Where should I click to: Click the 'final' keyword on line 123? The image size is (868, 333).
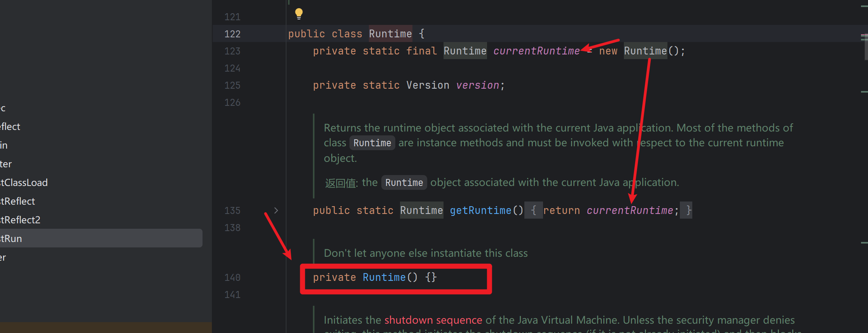422,51
